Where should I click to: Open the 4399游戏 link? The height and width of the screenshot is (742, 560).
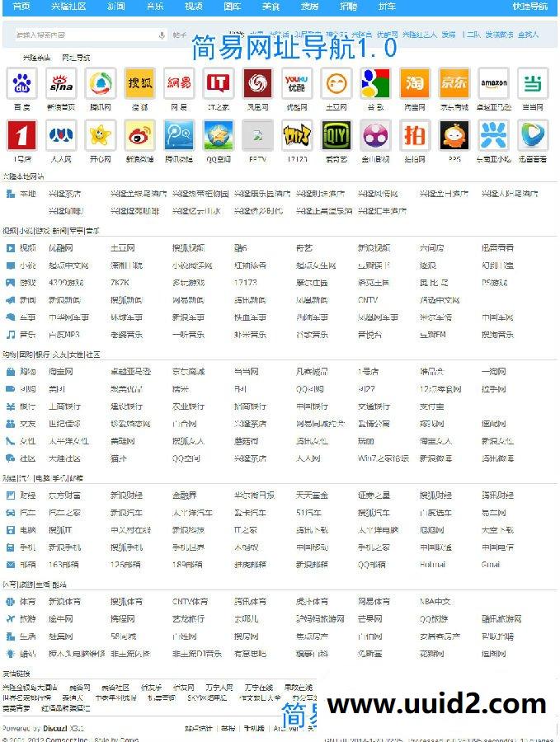(x=66, y=283)
